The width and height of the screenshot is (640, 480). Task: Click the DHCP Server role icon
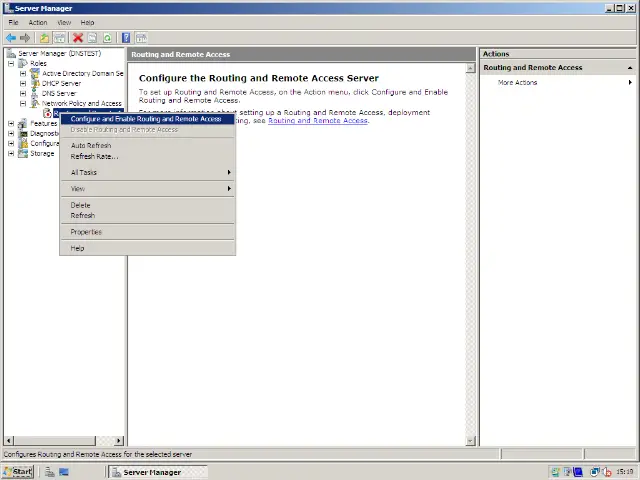coord(36,83)
